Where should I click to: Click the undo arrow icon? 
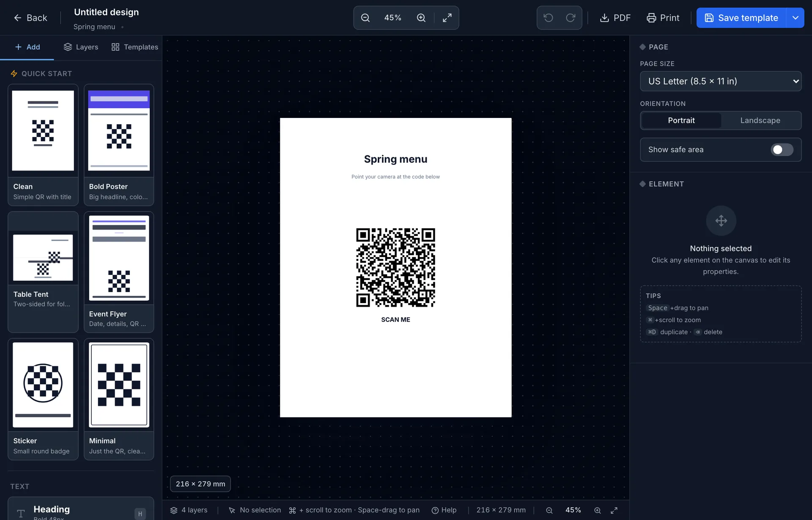pyautogui.click(x=548, y=18)
